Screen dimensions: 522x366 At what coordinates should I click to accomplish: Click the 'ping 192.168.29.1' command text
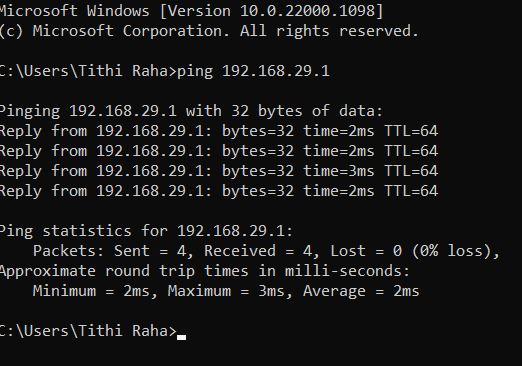[x=253, y=71]
